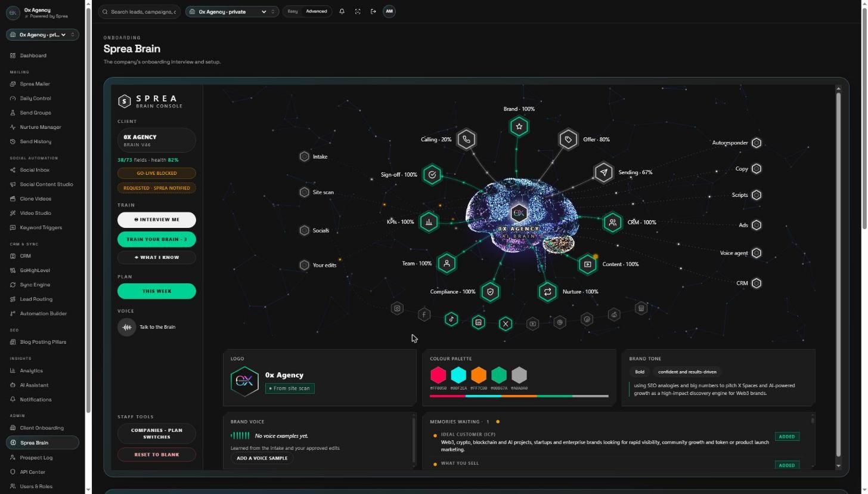Open the Content 100% node
Screen dimensions: 868x494
pyautogui.click(x=588, y=264)
